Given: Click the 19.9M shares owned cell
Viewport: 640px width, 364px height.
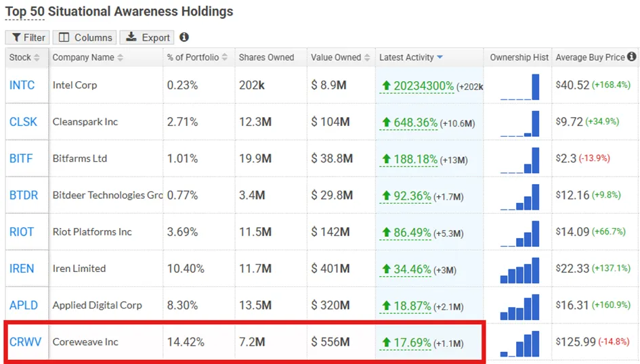Looking at the screenshot, I should 255,158.
